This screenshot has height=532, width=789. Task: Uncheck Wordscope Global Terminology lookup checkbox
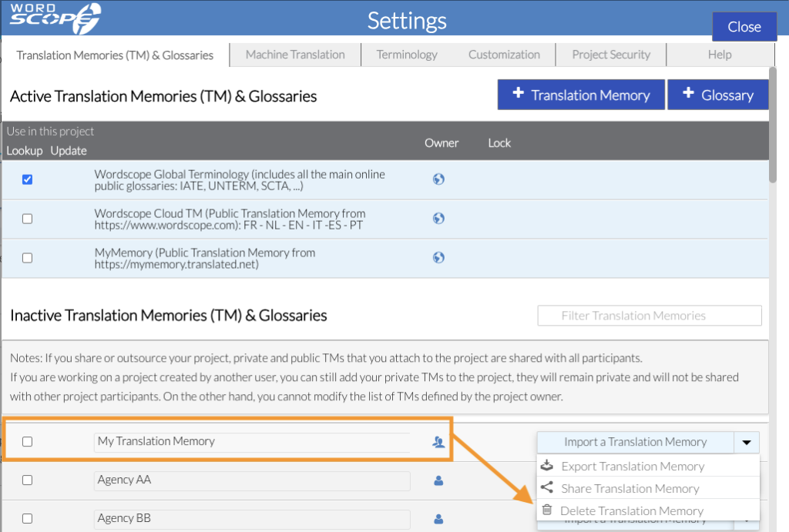[28, 179]
